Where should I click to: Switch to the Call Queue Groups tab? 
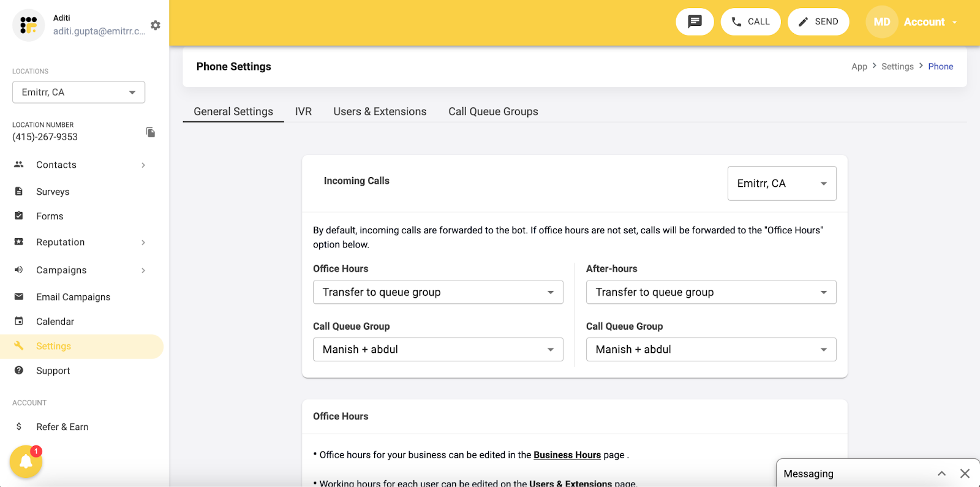point(493,111)
